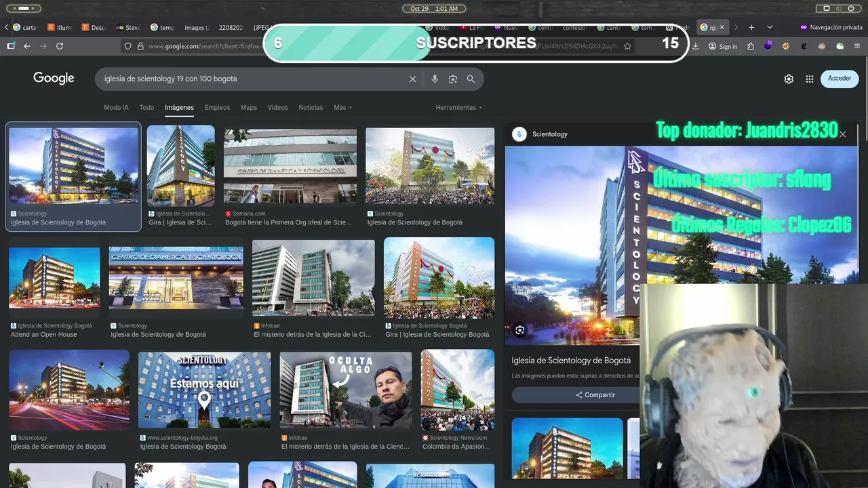
Task: Search inside preview image with Lens
Action: (519, 330)
